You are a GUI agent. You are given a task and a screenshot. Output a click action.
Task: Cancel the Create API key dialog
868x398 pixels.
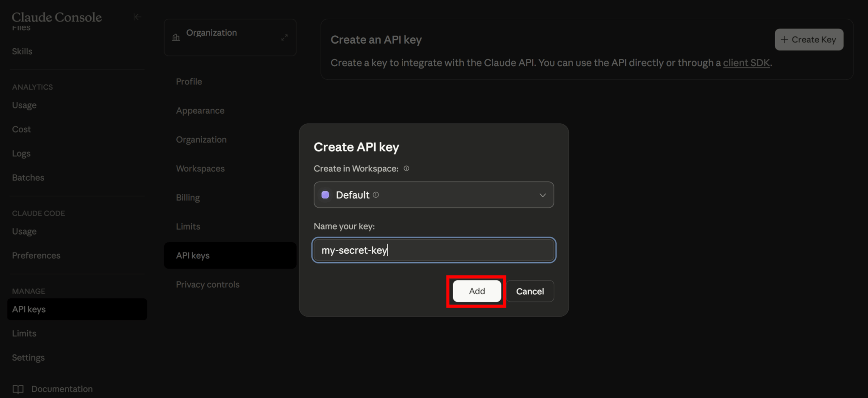click(530, 291)
